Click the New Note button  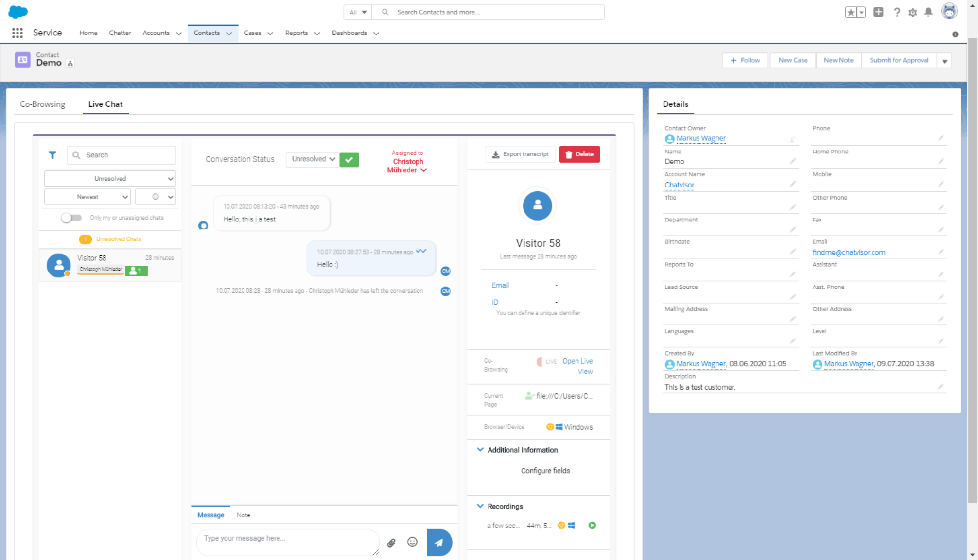click(838, 60)
